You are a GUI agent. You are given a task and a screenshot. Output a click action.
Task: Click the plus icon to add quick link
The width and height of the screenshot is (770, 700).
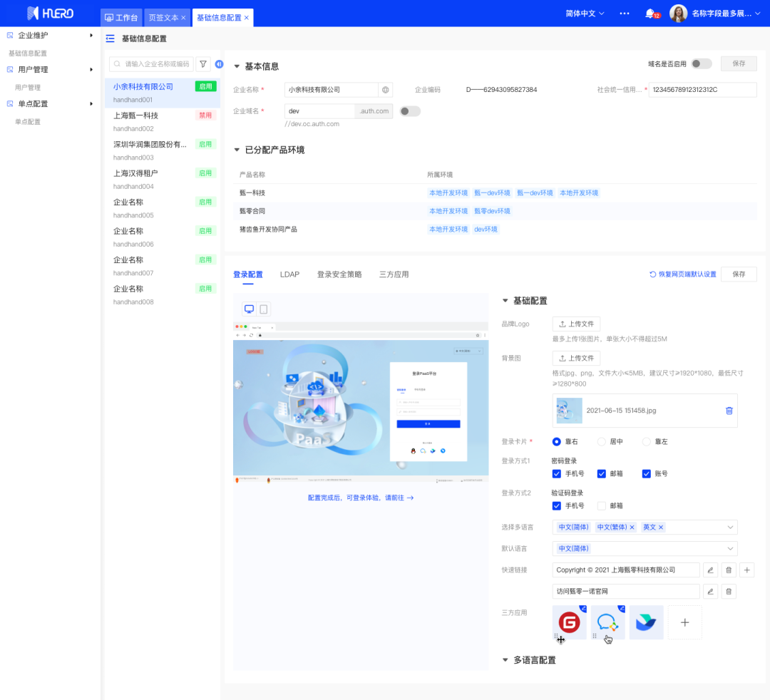point(746,570)
